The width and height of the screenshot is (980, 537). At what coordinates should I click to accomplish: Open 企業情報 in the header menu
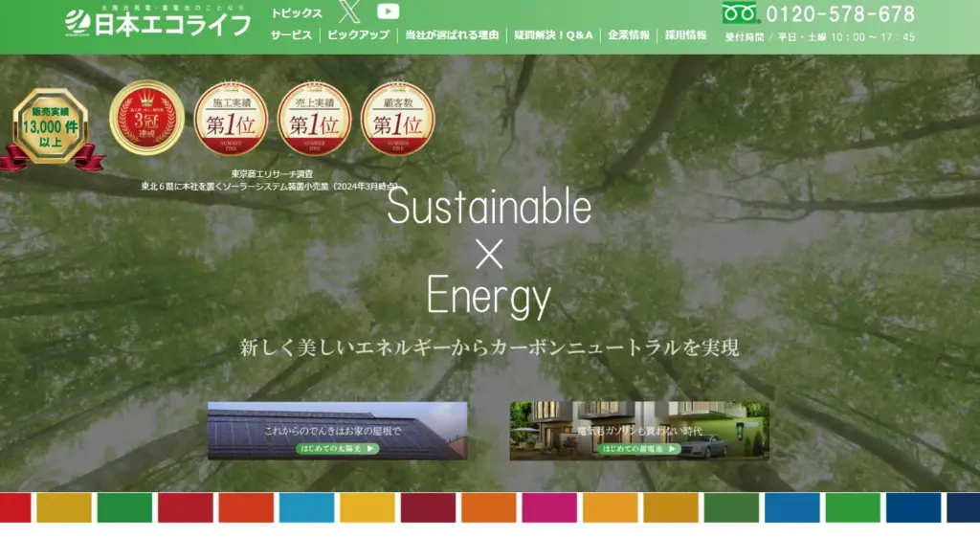click(x=629, y=35)
